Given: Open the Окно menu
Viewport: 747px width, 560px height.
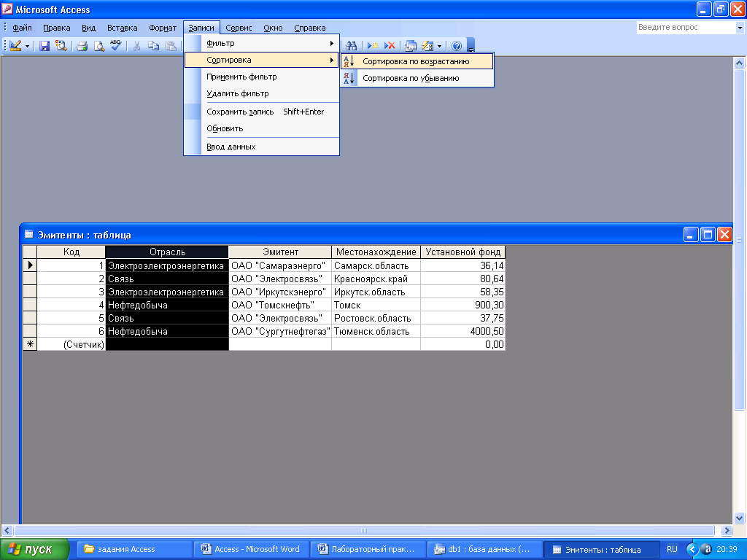Looking at the screenshot, I should coord(273,28).
